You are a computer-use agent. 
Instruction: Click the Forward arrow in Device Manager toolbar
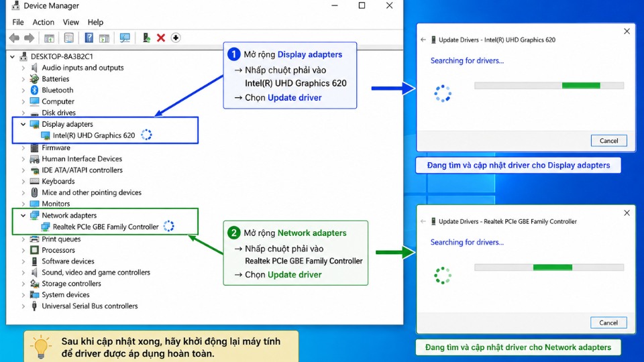click(29, 38)
